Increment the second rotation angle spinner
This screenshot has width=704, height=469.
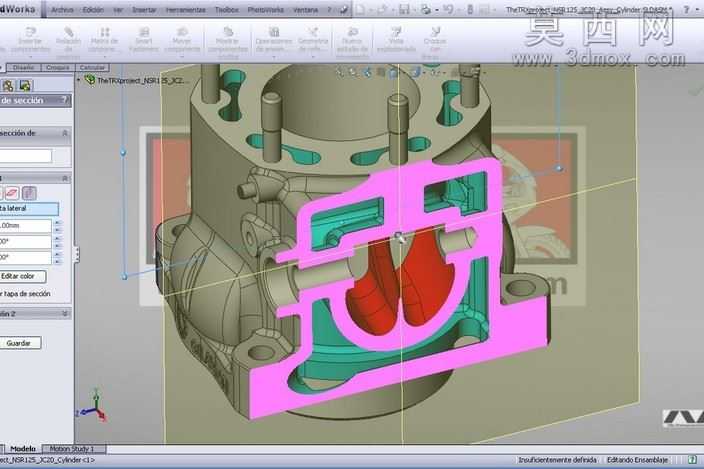[x=57, y=254]
